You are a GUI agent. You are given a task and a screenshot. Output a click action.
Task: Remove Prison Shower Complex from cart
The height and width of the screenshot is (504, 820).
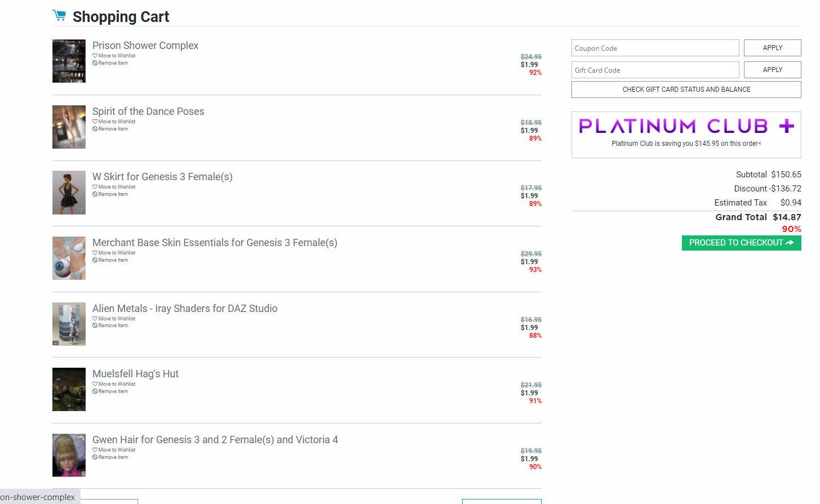click(113, 63)
